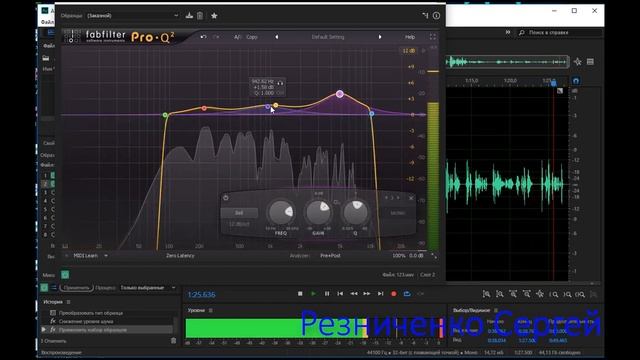640x360 pixels.
Task: Open the History panel menu icon
Action: (x=69, y=302)
